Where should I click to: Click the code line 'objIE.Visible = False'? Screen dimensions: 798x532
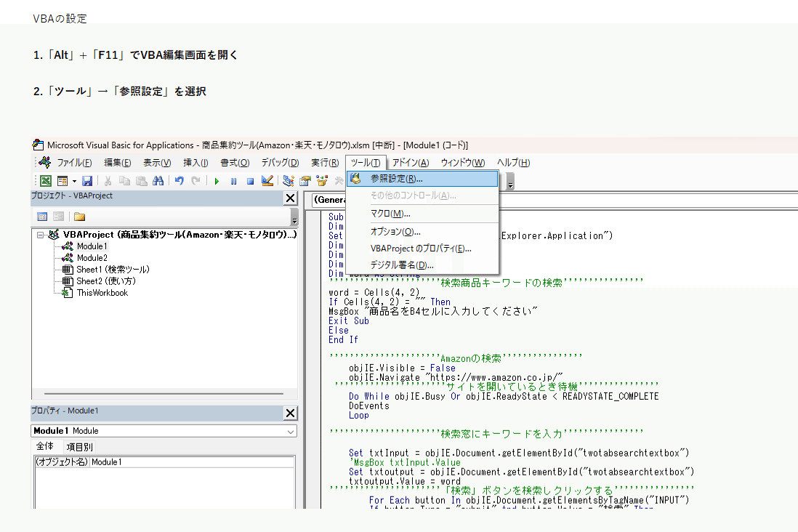[x=402, y=368]
